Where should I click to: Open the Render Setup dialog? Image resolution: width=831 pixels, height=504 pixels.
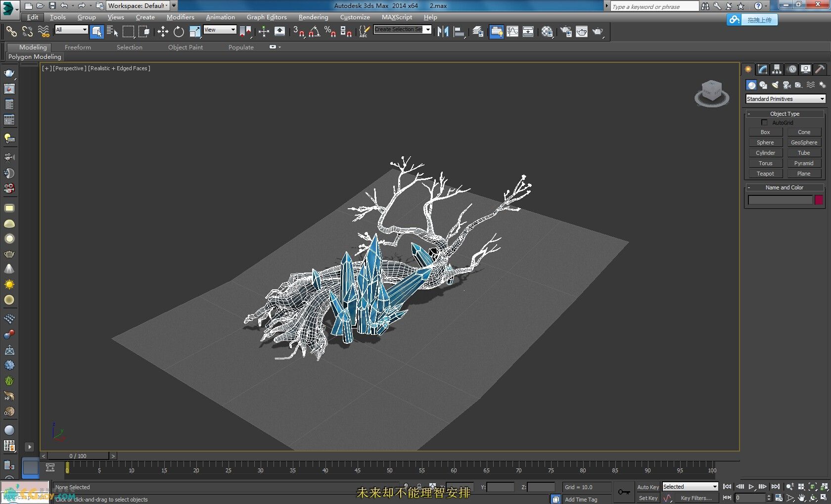pos(566,32)
